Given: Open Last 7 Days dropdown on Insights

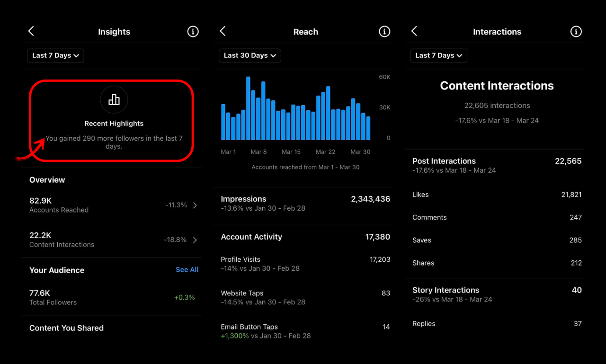Looking at the screenshot, I should click(55, 55).
